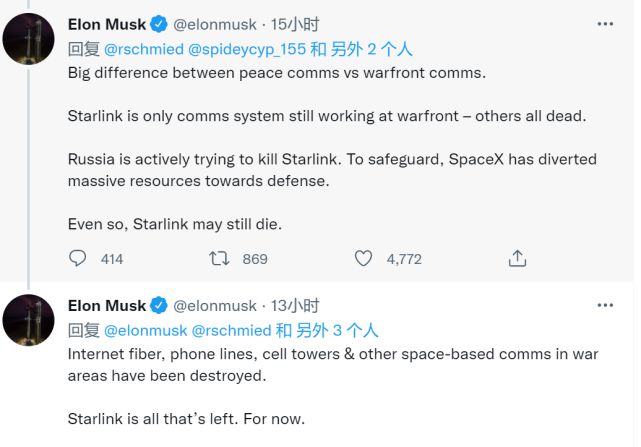Open @rschmied mention in second tweet
641x447 pixels.
coord(231,330)
